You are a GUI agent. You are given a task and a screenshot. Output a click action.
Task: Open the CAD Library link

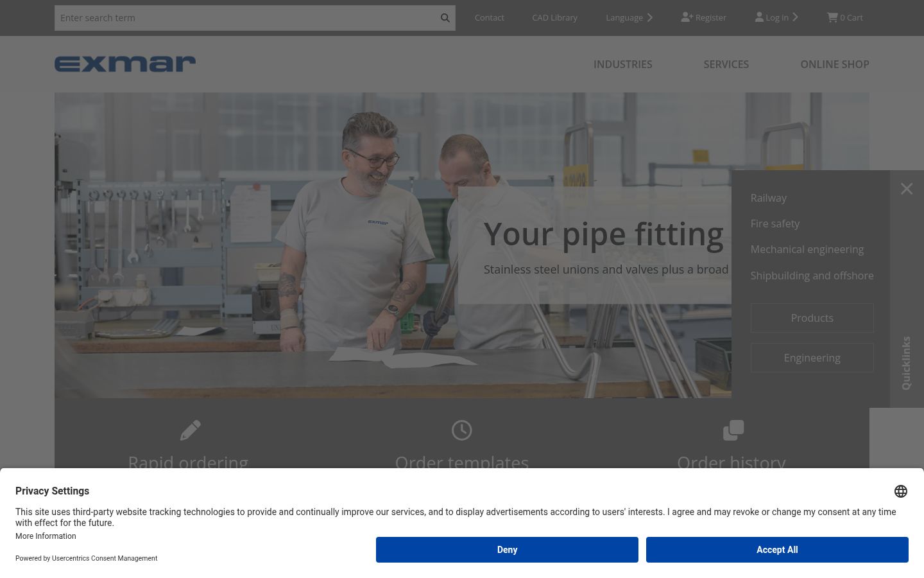coord(554,17)
